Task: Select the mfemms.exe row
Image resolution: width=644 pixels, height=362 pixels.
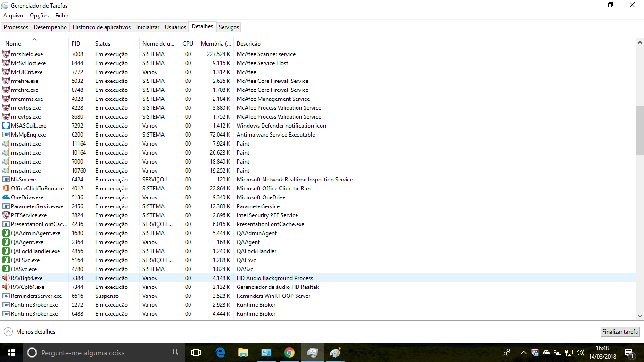Action: 318,99
